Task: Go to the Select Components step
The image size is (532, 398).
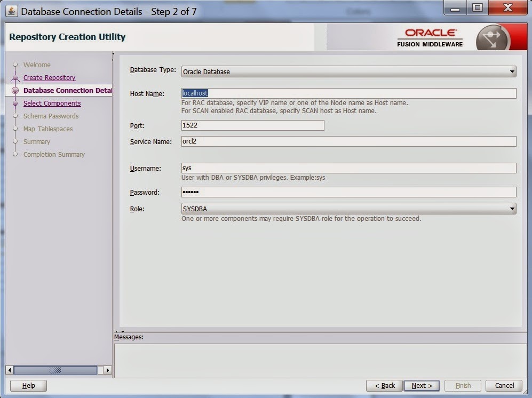Action: [x=52, y=103]
